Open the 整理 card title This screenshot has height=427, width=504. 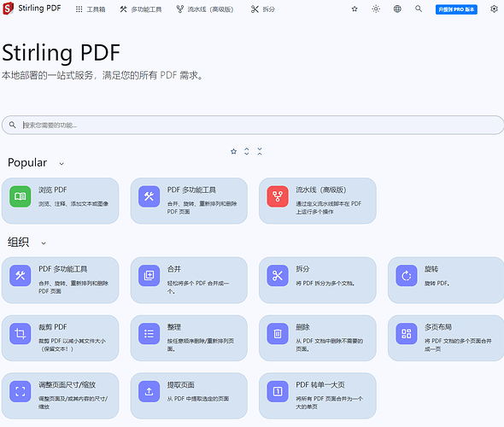click(174, 327)
